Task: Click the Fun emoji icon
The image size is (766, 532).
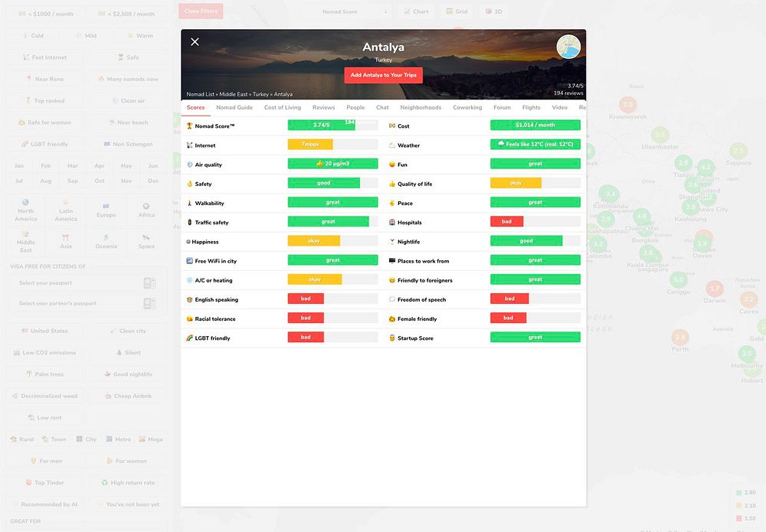Action: point(391,165)
